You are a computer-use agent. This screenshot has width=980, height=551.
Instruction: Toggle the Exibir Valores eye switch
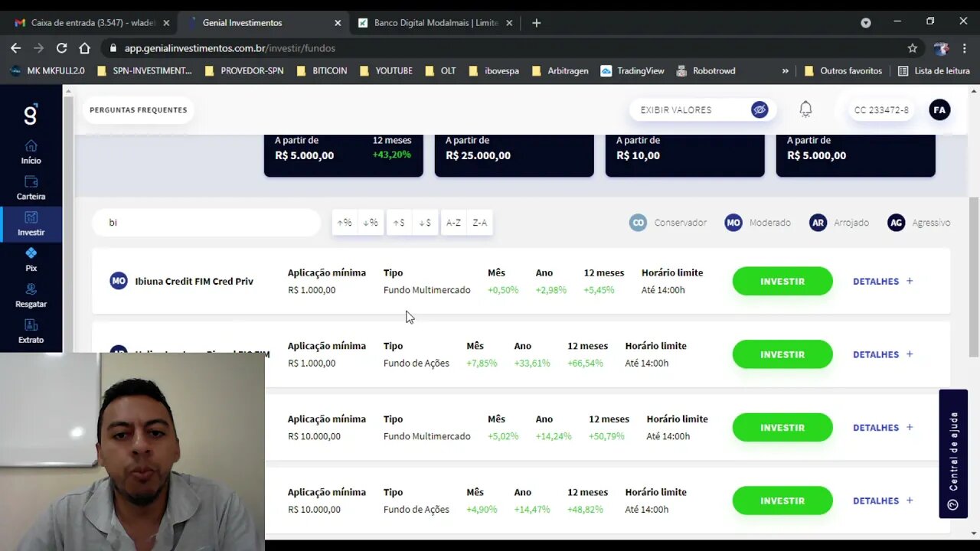point(759,109)
